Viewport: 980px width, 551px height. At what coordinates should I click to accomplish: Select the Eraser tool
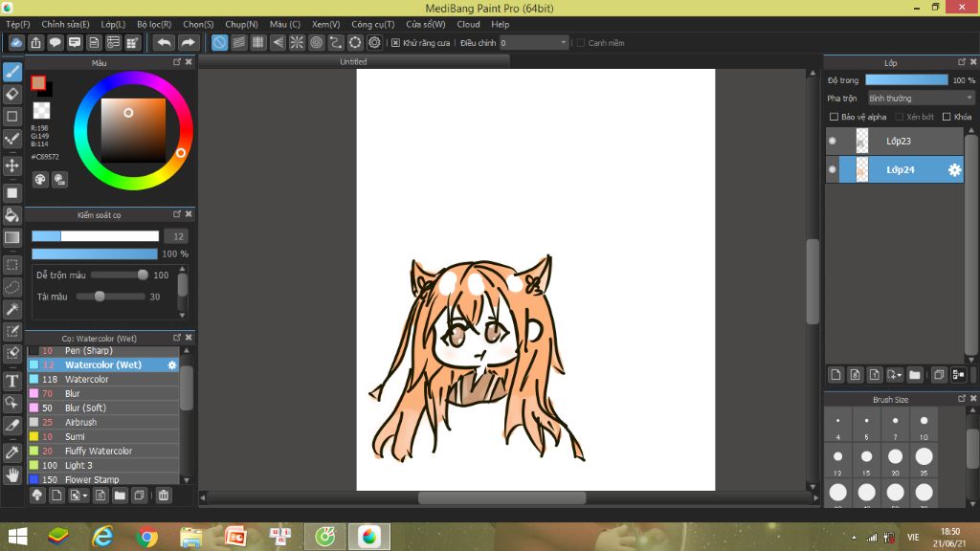click(11, 95)
